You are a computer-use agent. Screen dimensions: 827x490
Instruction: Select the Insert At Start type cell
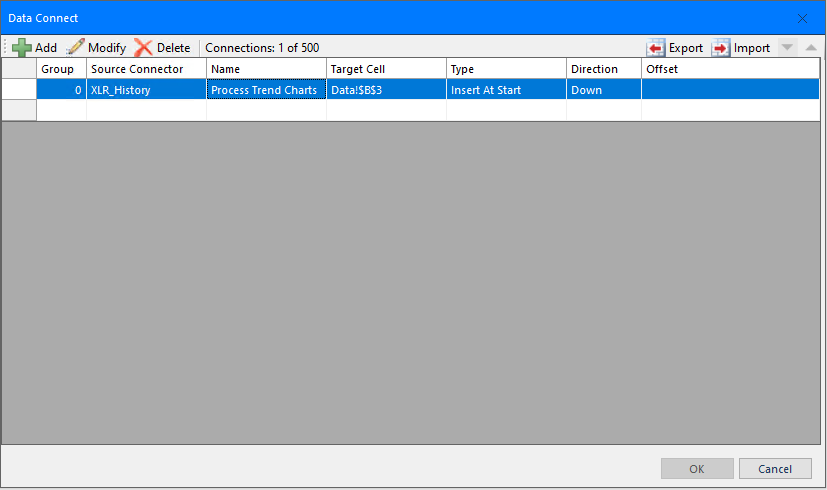[506, 90]
